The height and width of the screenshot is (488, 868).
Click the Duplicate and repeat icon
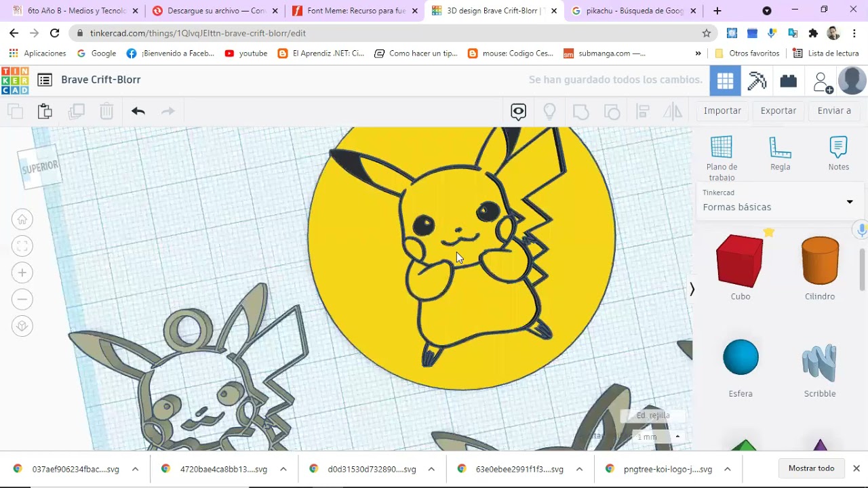pos(76,111)
